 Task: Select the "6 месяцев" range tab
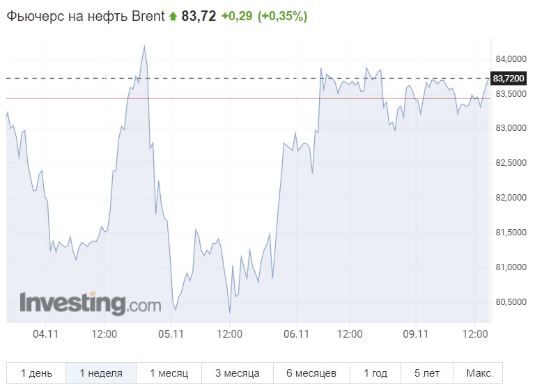tap(311, 373)
